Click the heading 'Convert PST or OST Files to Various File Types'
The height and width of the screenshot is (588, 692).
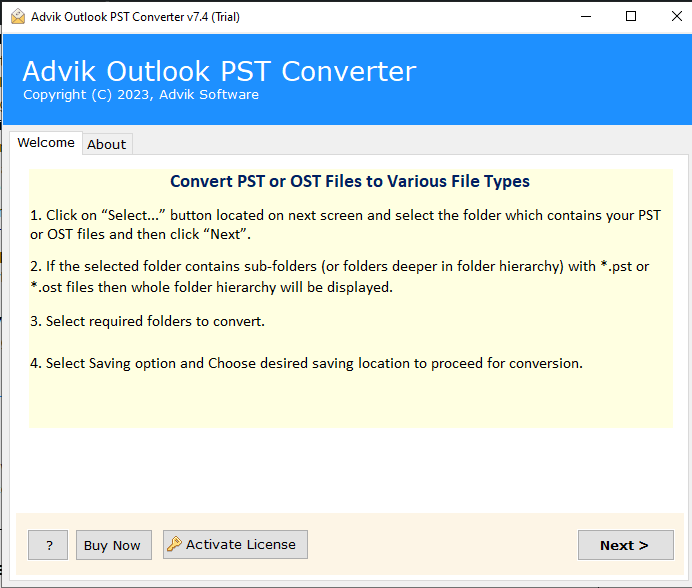click(x=350, y=181)
